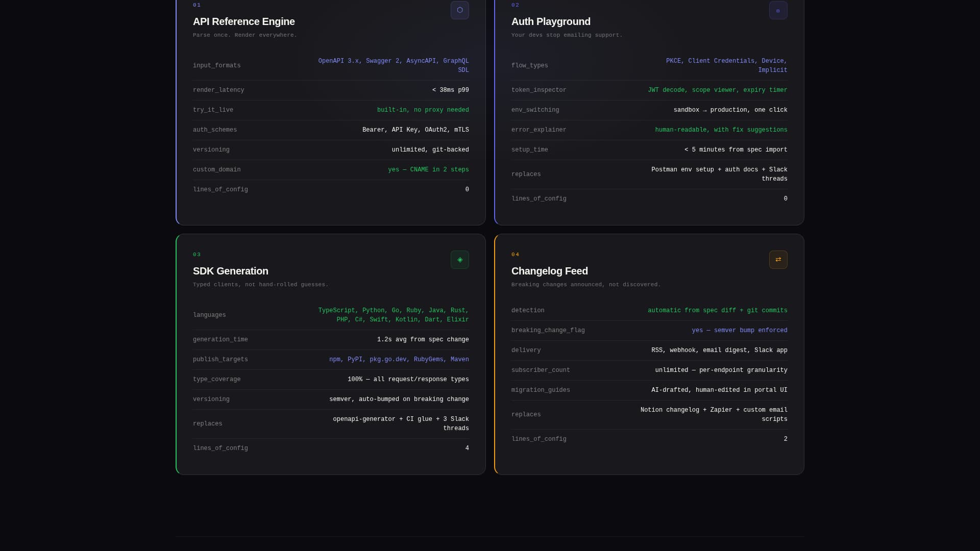Click 'semver, auto-bumped on breaking change' value

point(399,399)
